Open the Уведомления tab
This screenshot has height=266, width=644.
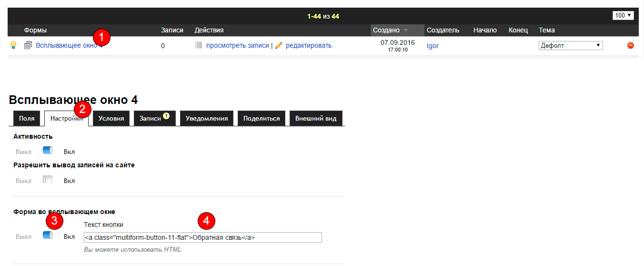coord(206,119)
